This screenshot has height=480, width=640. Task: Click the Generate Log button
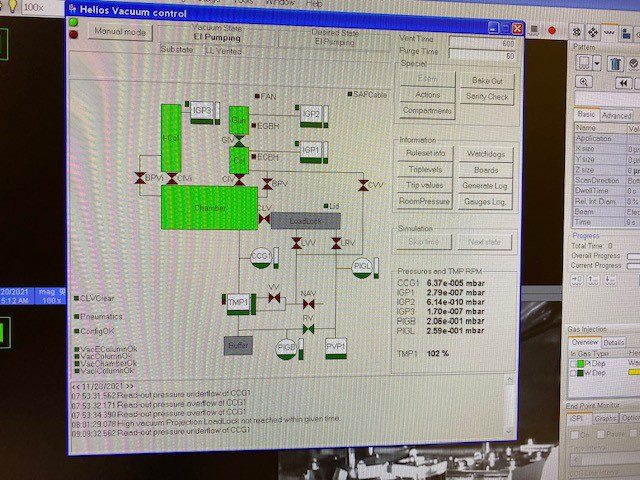pos(485,186)
